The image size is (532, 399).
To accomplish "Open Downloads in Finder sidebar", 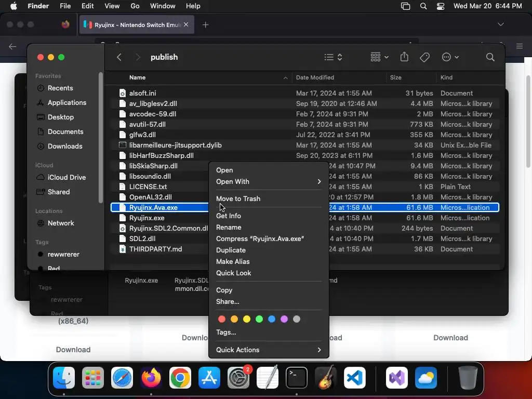I will pos(65,146).
